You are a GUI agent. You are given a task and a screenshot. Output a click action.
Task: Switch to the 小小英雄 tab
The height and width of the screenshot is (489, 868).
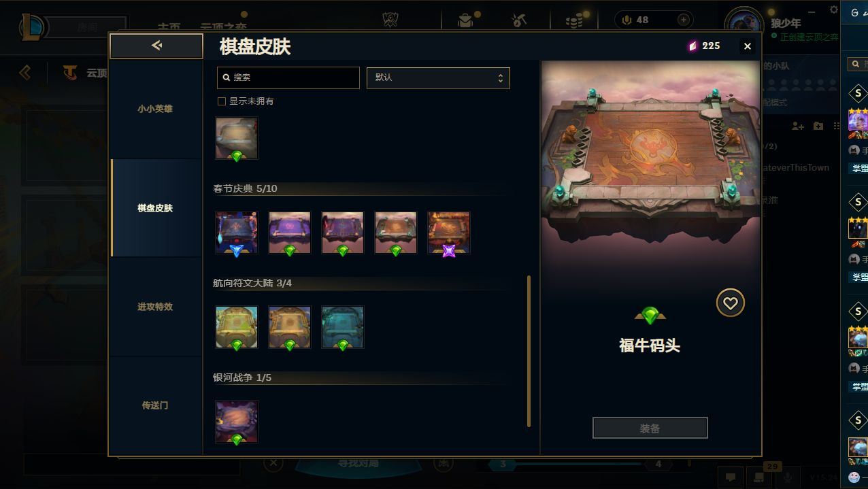pos(155,109)
